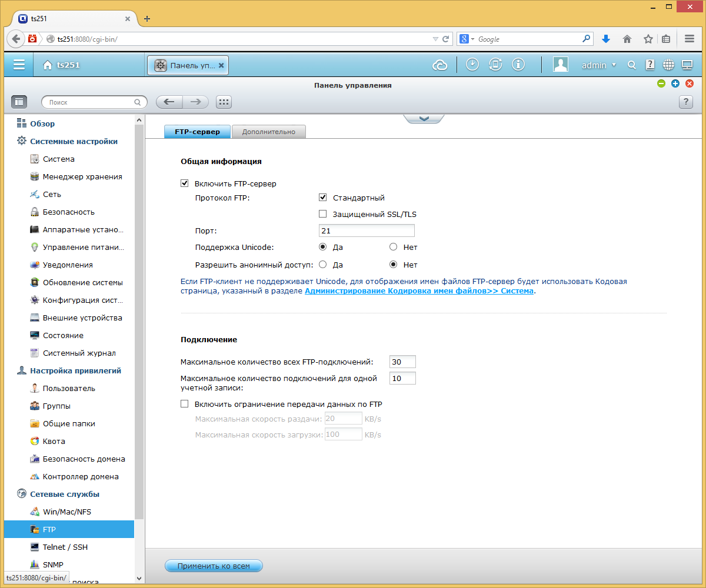Select the Панель управления taskbar tab
The image size is (706, 588).
pos(187,65)
